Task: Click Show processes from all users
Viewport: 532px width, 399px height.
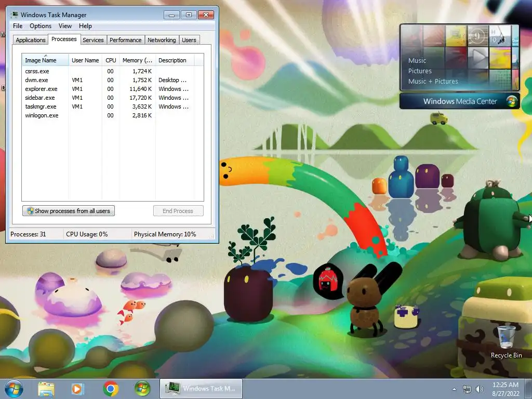Action: pyautogui.click(x=69, y=211)
